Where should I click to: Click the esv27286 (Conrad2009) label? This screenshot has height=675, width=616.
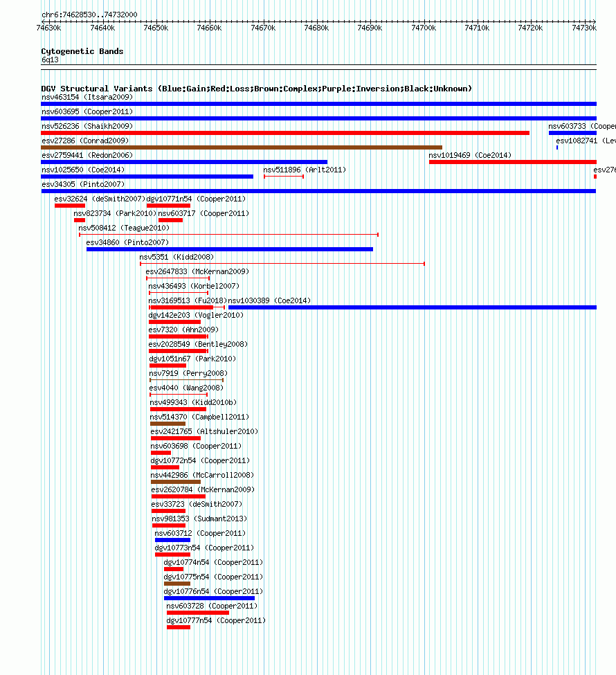[85, 141]
